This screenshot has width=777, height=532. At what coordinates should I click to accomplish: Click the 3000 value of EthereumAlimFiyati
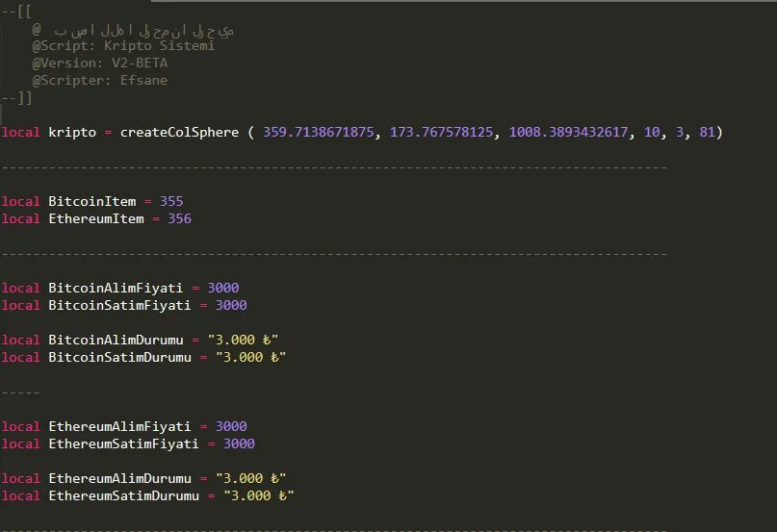[231, 427]
